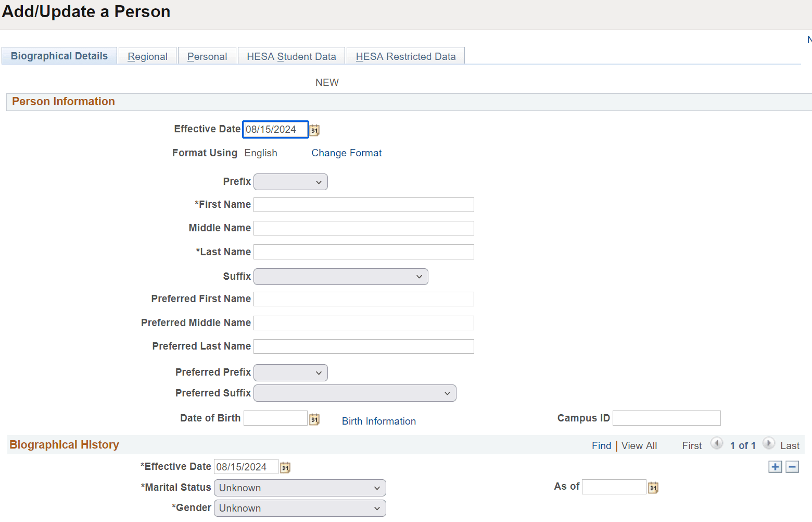The width and height of the screenshot is (812, 522).
Task: Open the calendar picker for Effective Date
Action: point(314,130)
